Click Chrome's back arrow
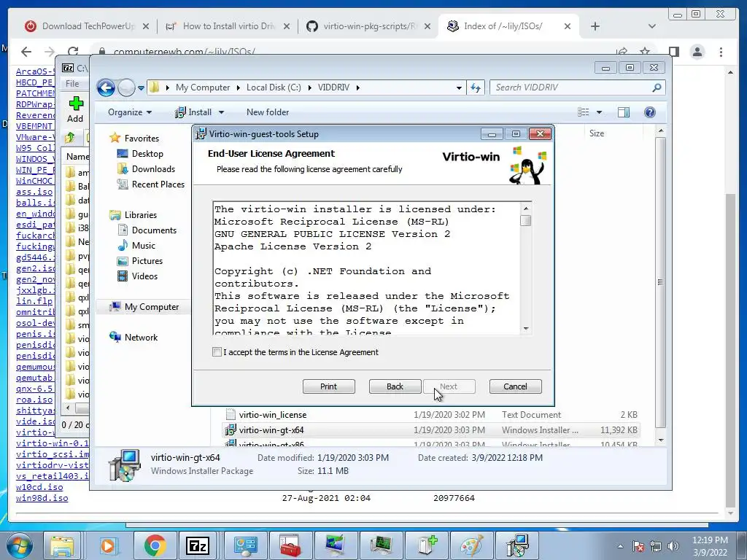Screen dimensions: 747x560 point(26,52)
